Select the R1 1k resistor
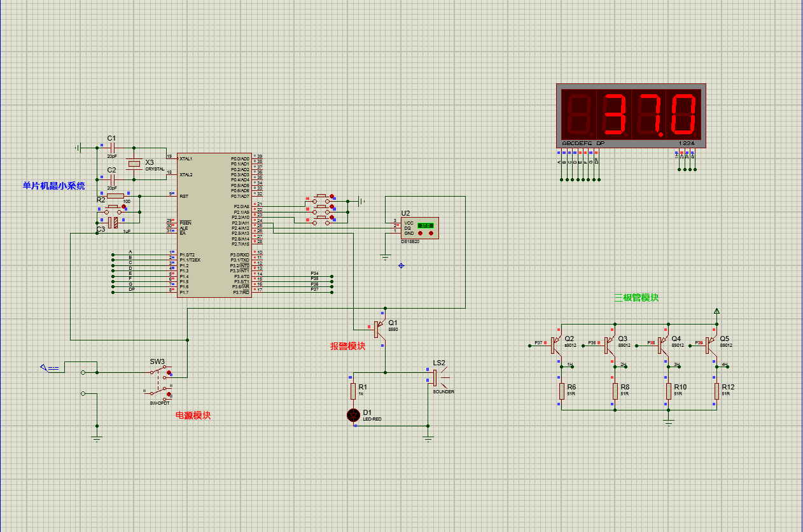 [353, 391]
